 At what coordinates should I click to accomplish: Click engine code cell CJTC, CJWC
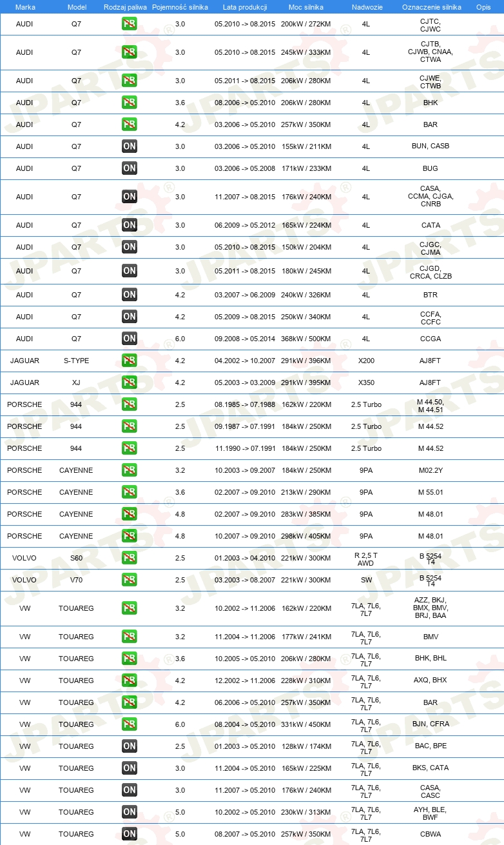(431, 25)
